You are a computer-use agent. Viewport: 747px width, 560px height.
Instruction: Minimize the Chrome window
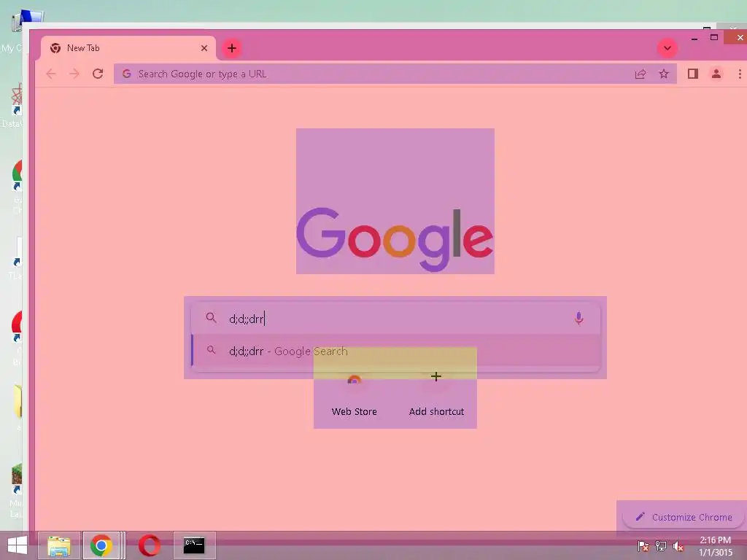pyautogui.click(x=694, y=38)
